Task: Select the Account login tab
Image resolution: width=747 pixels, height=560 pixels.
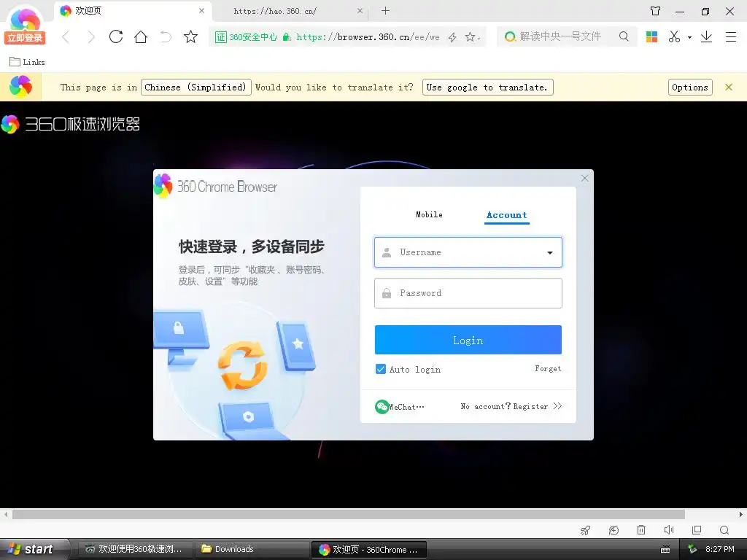Action: click(x=506, y=215)
